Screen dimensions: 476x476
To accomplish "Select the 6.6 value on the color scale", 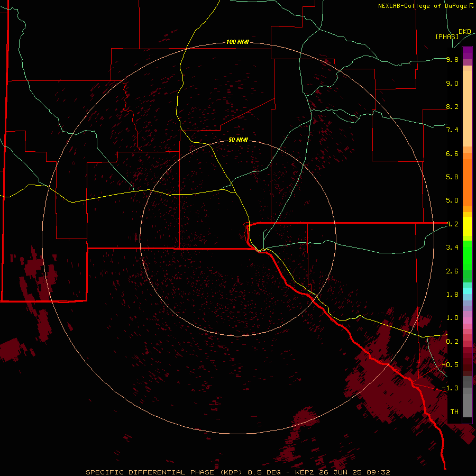I will click(x=452, y=153).
